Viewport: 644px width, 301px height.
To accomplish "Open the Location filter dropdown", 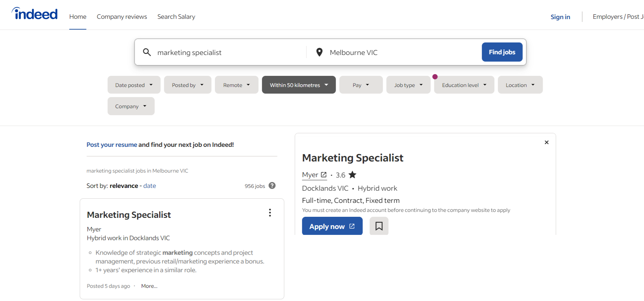I will pos(520,85).
